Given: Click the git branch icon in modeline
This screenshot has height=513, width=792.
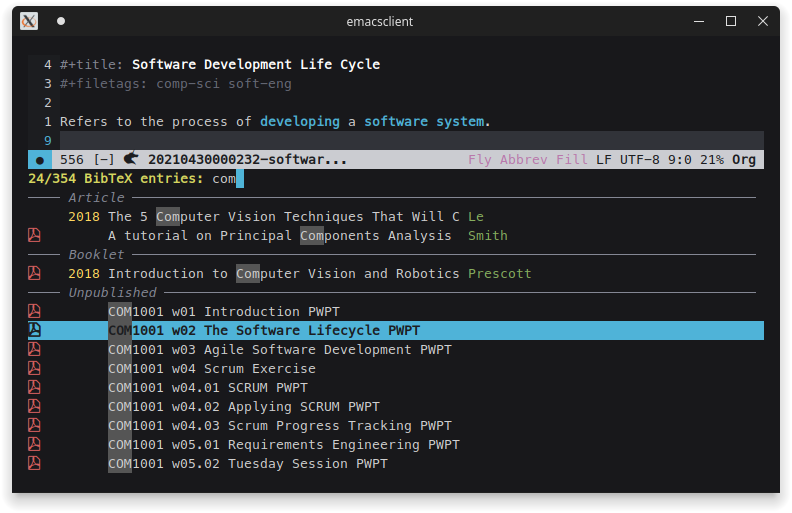Looking at the screenshot, I should 131,159.
